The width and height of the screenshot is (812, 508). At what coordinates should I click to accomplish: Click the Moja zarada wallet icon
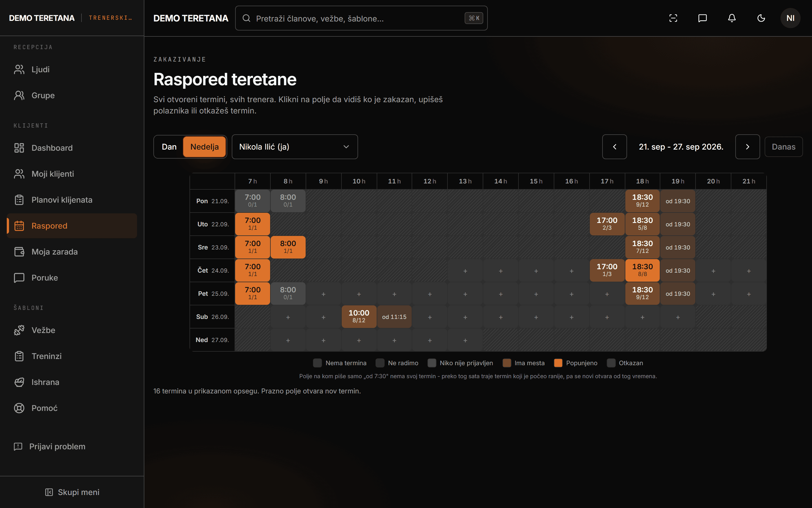coord(19,252)
